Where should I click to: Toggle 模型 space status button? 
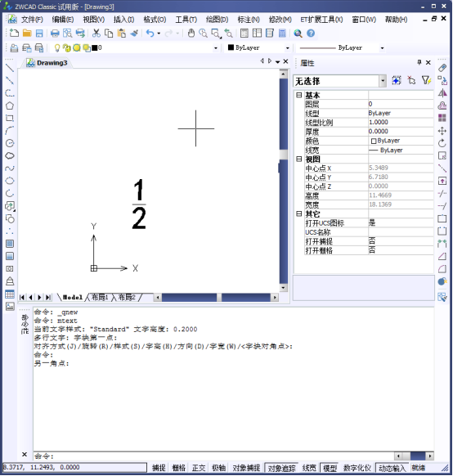tap(330, 468)
